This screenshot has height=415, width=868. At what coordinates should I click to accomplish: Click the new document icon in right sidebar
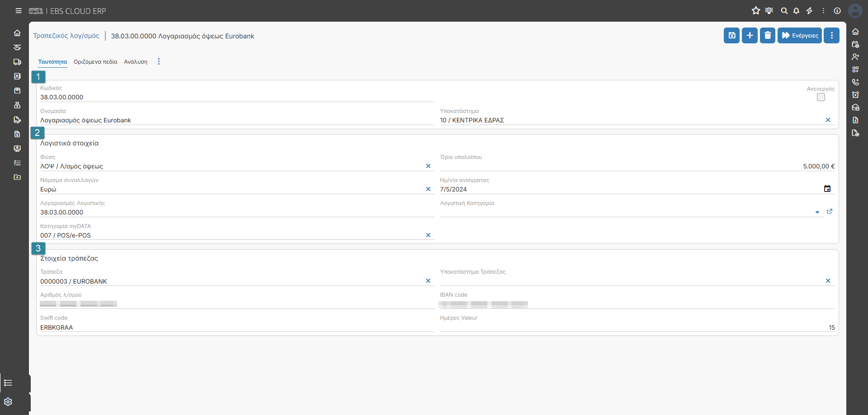pyautogui.click(x=855, y=133)
